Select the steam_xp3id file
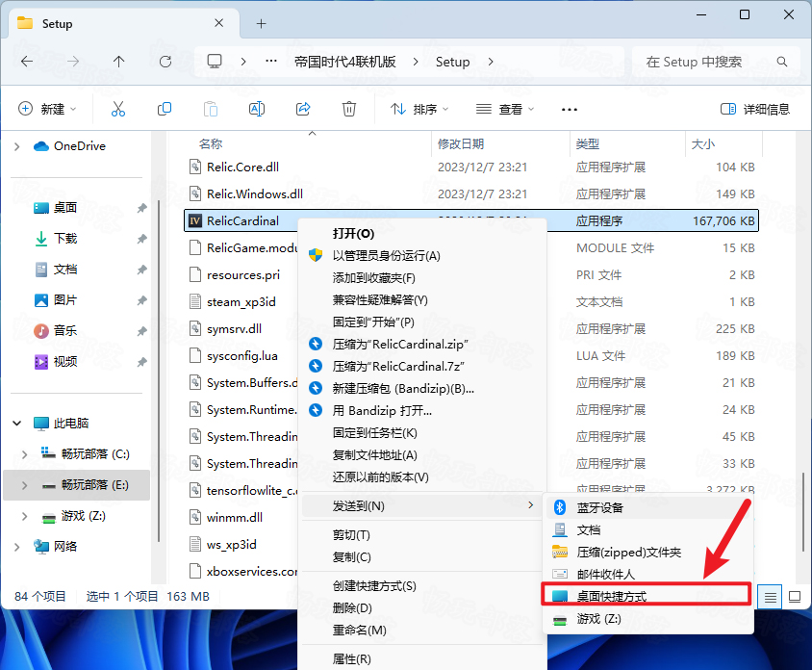The height and width of the screenshot is (670, 812). pyautogui.click(x=241, y=301)
